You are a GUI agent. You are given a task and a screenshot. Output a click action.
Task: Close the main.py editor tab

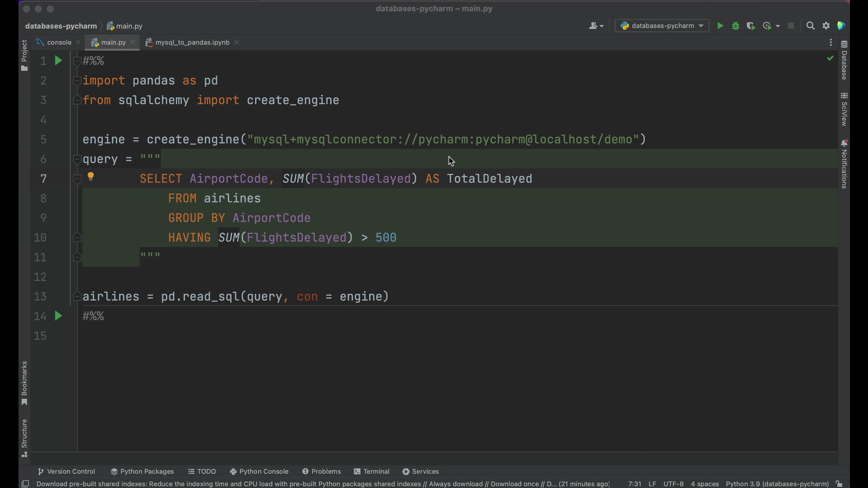click(132, 42)
